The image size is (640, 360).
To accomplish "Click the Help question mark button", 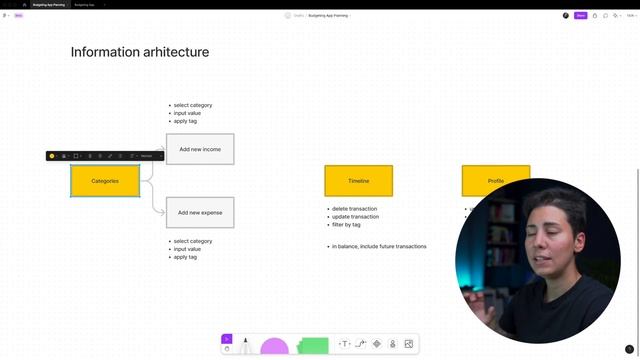I will point(629,349).
